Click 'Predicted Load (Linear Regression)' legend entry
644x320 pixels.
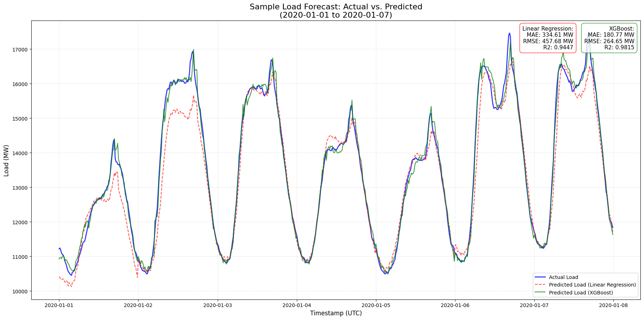pyautogui.click(x=593, y=285)
